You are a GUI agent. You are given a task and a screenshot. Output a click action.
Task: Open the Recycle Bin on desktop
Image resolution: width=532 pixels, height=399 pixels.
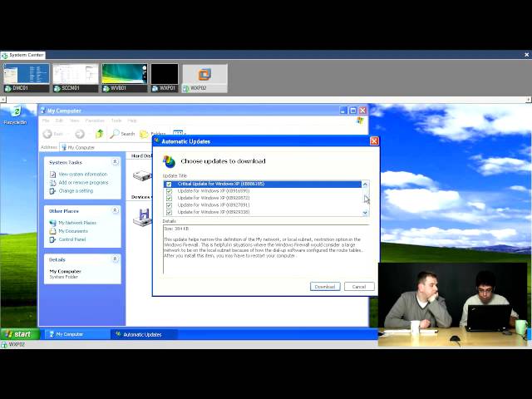click(15, 115)
